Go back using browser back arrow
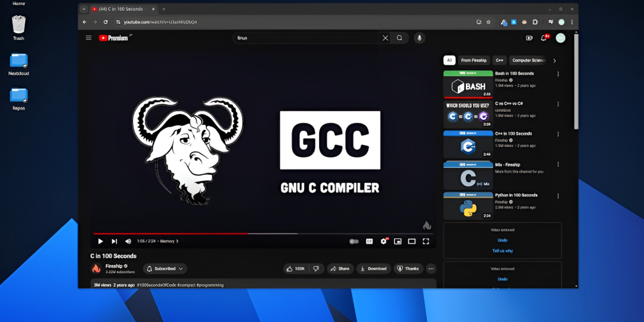644x322 pixels. [x=85, y=22]
